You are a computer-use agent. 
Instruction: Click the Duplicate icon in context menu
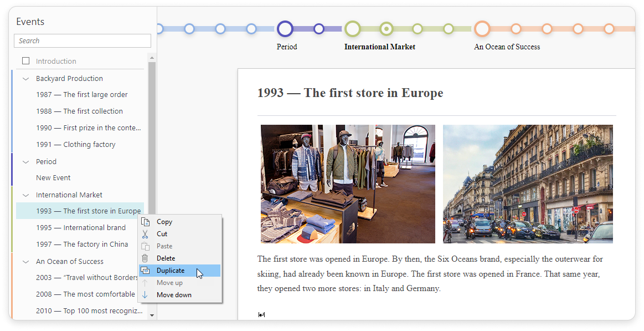(145, 271)
